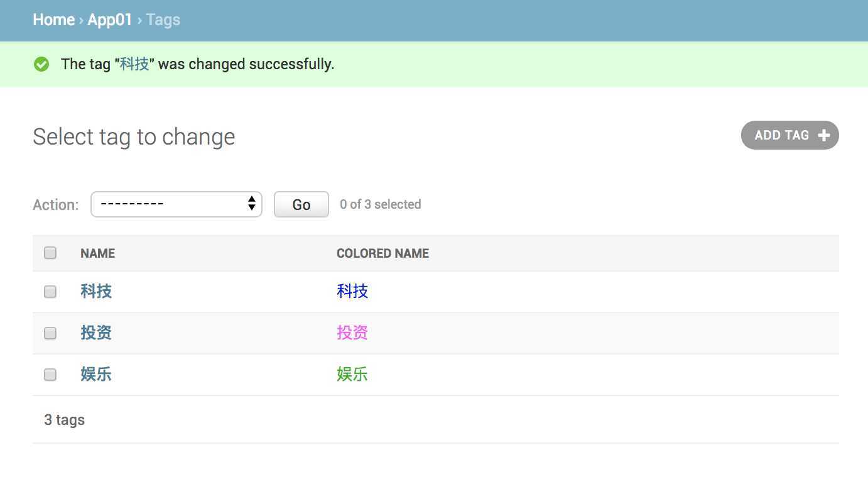The image size is (868, 479).
Task: Open the 投资 tag in Name column
Action: click(96, 333)
